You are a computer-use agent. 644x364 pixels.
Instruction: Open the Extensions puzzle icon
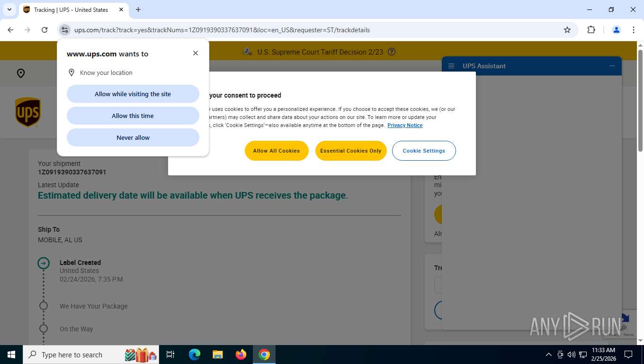click(591, 30)
